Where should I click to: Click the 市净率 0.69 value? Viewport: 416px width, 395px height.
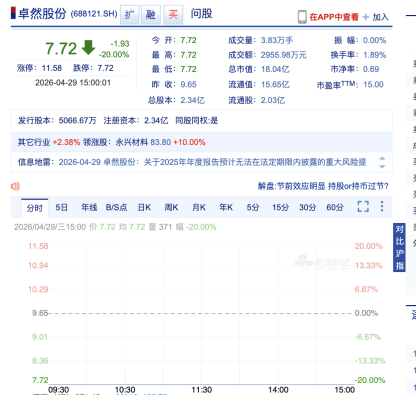click(371, 69)
